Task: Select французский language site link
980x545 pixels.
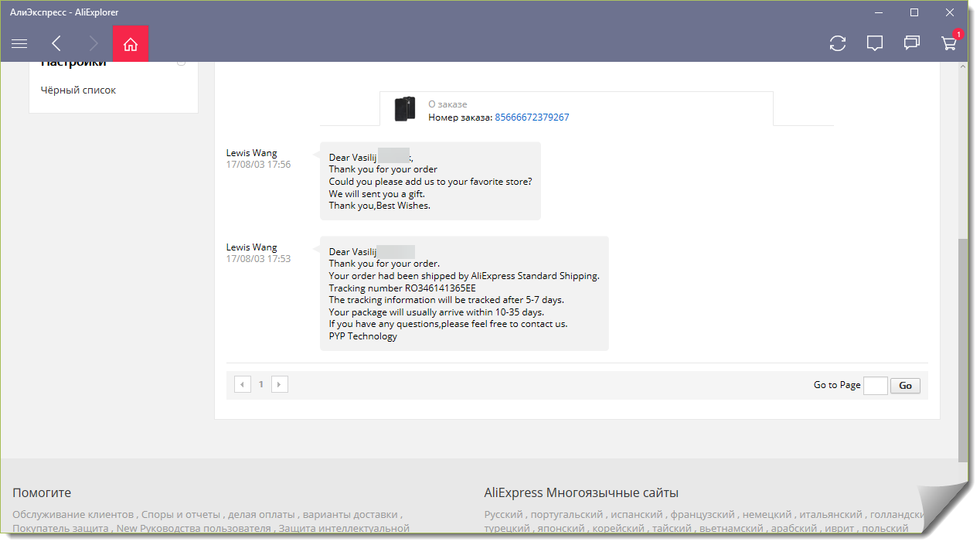Action: point(702,515)
